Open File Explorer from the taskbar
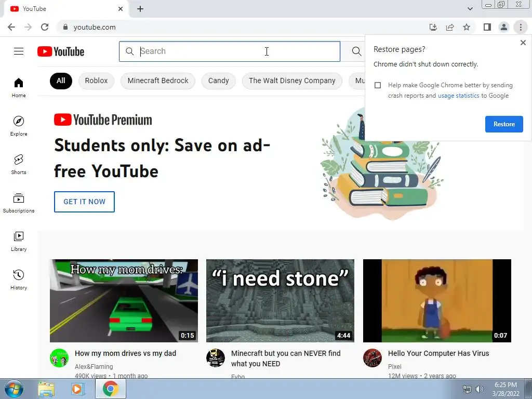The height and width of the screenshot is (399, 532). click(46, 389)
